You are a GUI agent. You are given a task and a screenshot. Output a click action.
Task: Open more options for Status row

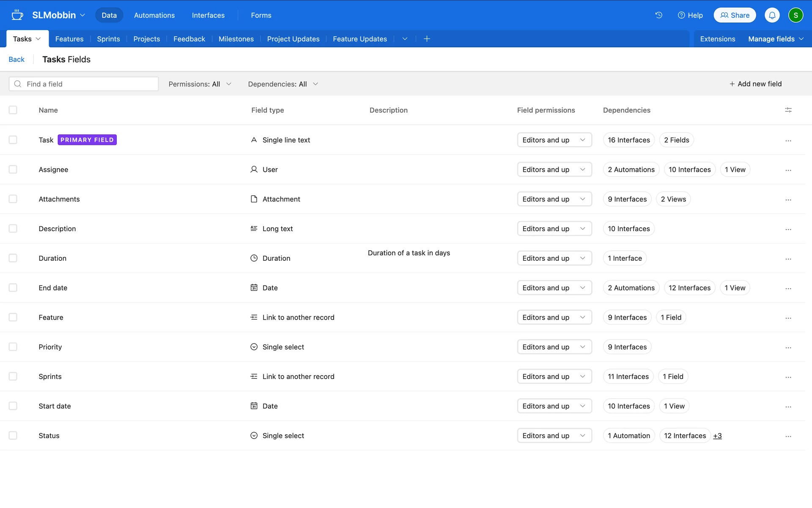coord(788,436)
